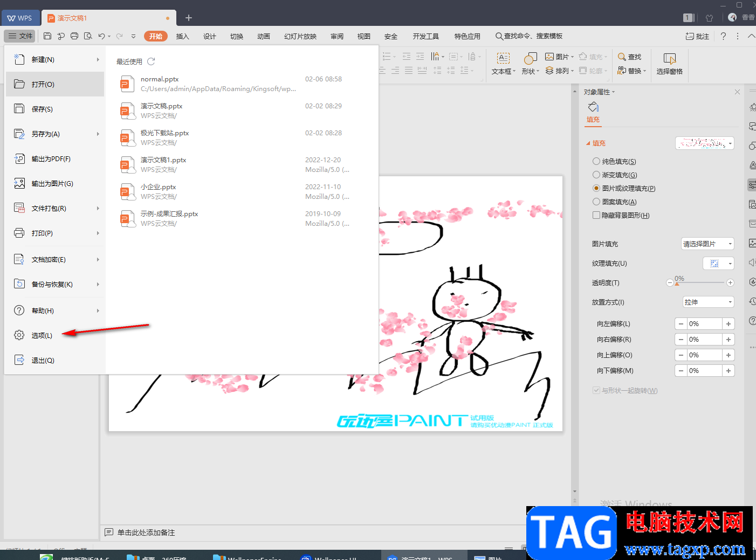756x560 pixels.
Task: Click the 开始 ribbon tab button
Action: point(156,36)
